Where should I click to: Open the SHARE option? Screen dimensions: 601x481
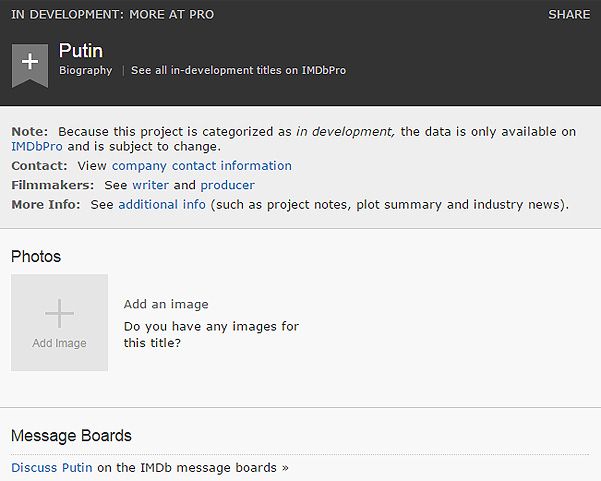pyautogui.click(x=569, y=15)
